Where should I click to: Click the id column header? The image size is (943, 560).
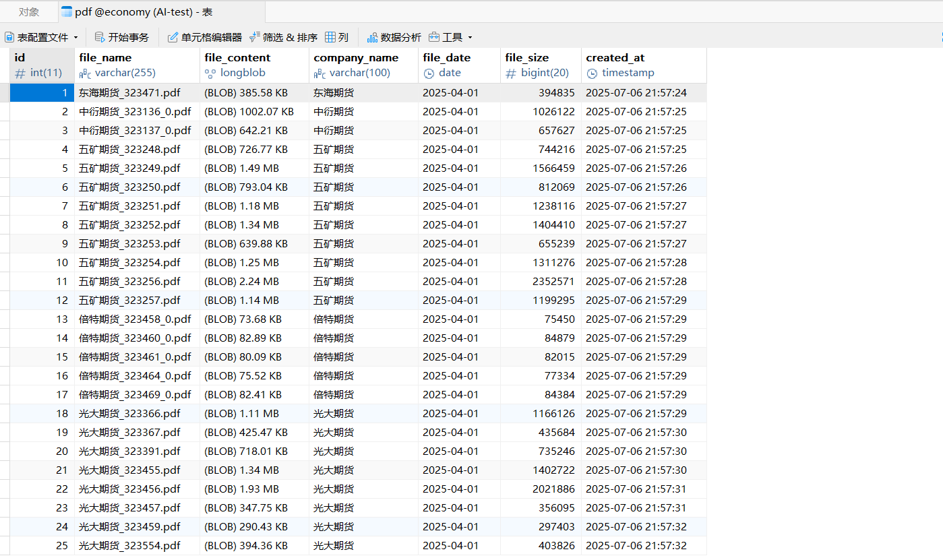[42, 65]
